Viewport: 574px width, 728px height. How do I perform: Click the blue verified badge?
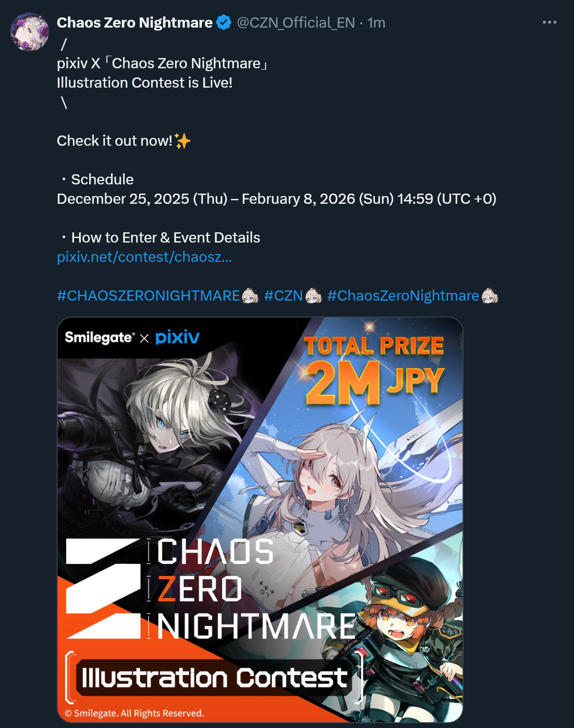tap(223, 22)
